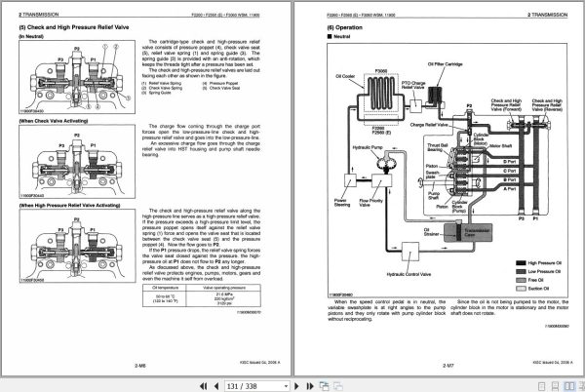Click the Transmission Case box in diagram
Viewport: 585px width, 392px height.
[468, 233]
